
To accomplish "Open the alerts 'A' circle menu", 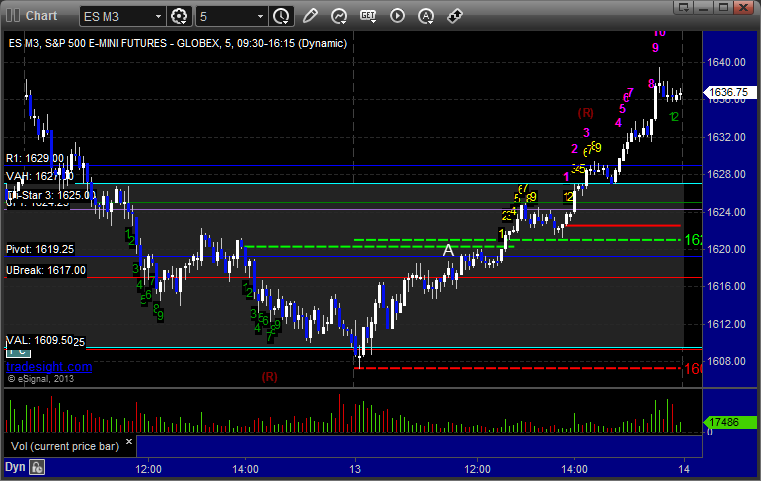I will (426, 16).
